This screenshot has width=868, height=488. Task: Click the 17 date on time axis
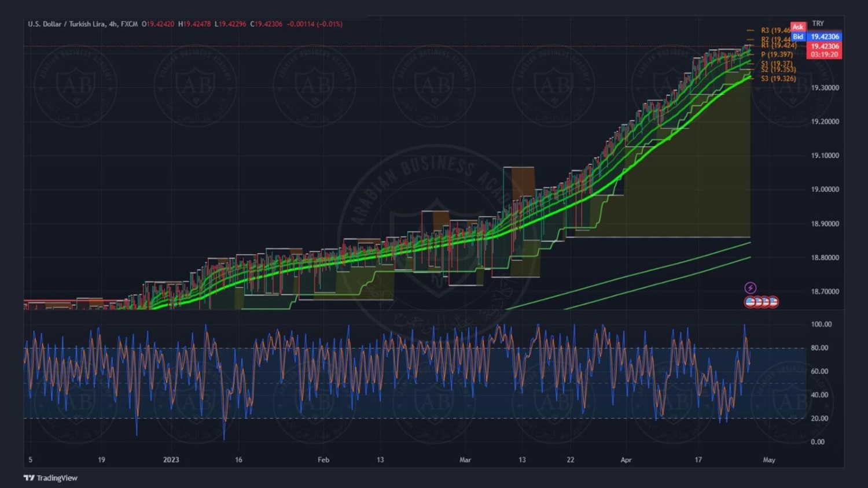[x=698, y=460]
